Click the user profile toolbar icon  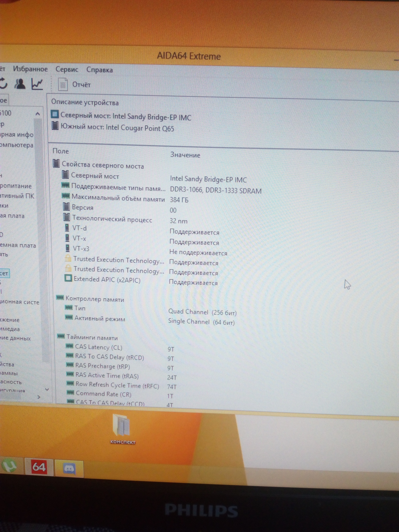[20, 83]
